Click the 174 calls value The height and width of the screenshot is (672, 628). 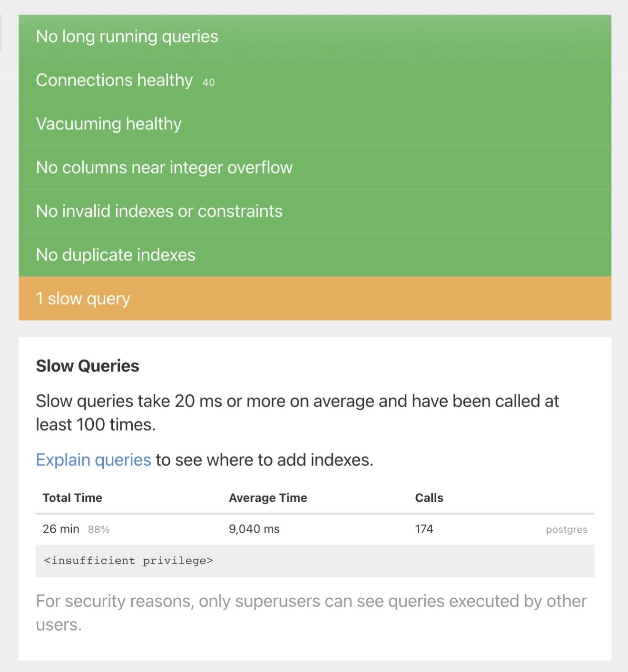(424, 529)
